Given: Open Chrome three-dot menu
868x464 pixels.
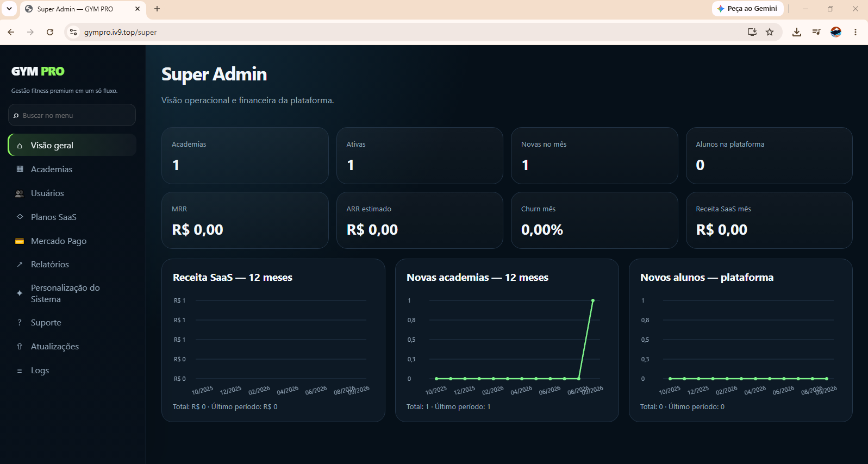Looking at the screenshot, I should coord(855,32).
